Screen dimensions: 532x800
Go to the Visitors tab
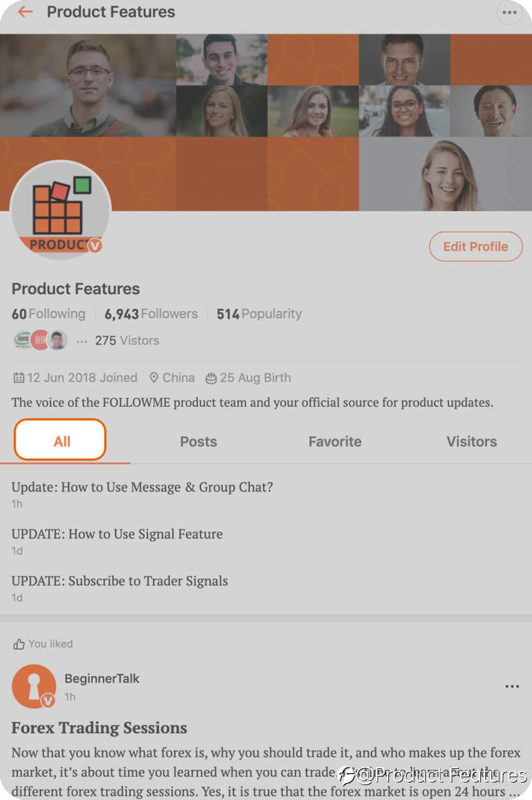point(471,441)
